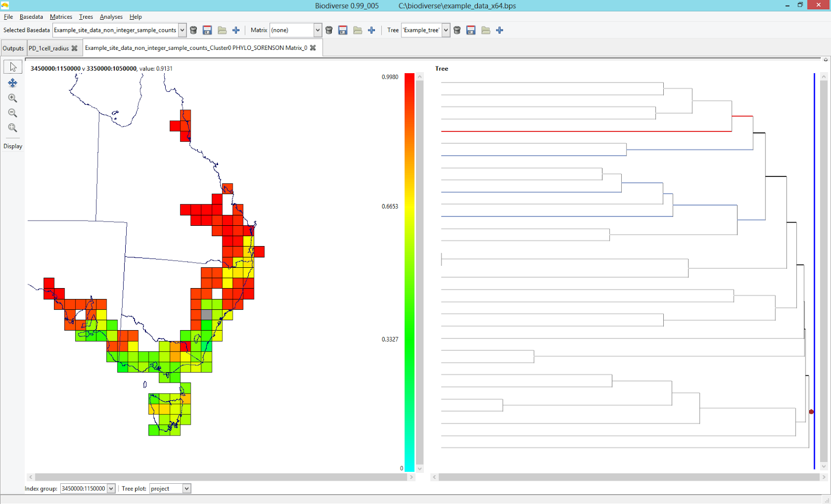Image resolution: width=831 pixels, height=504 pixels.
Task: Open the Selected Basedata dropdown list
Action: [x=182, y=30]
